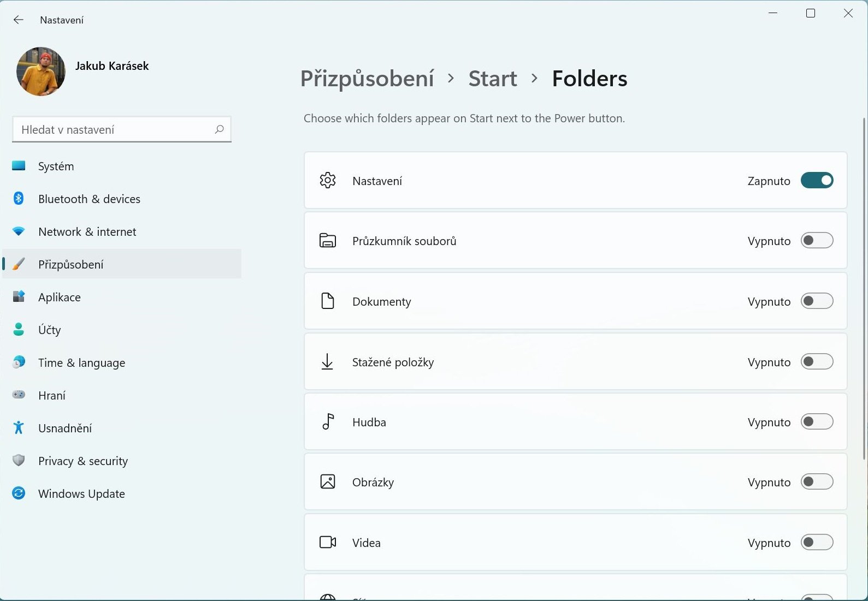
Task: Click the Bluetooth icon in sidebar
Action: coord(19,198)
